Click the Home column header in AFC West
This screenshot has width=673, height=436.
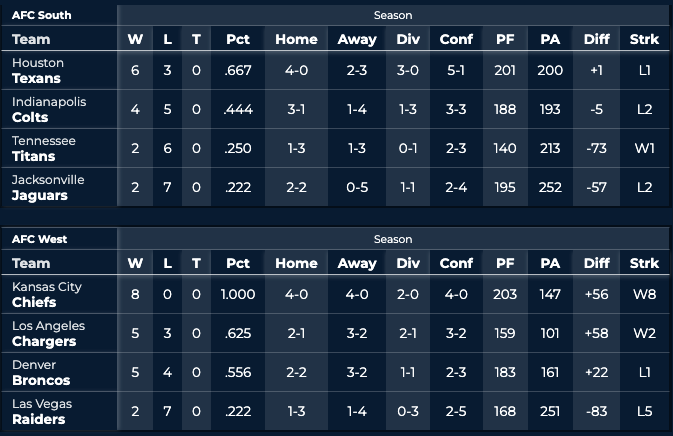click(x=296, y=263)
